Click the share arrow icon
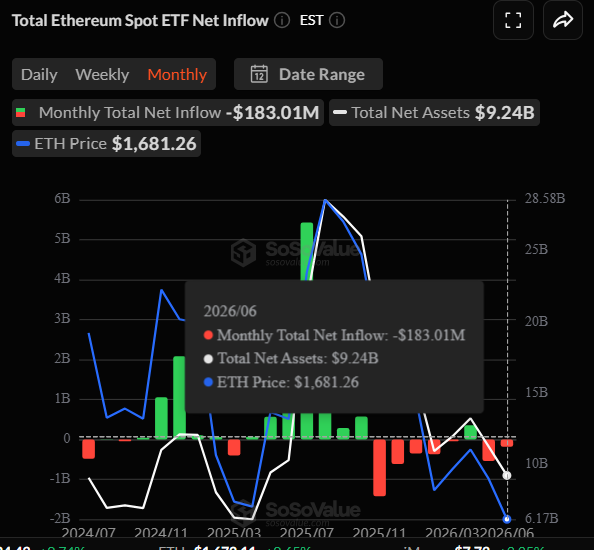This screenshot has width=594, height=550. pyautogui.click(x=563, y=20)
